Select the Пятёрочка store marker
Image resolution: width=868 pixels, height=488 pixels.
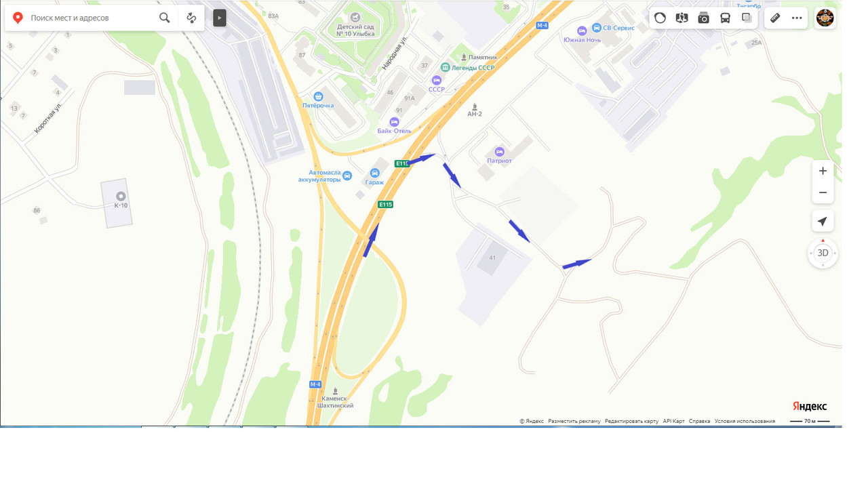point(318,101)
